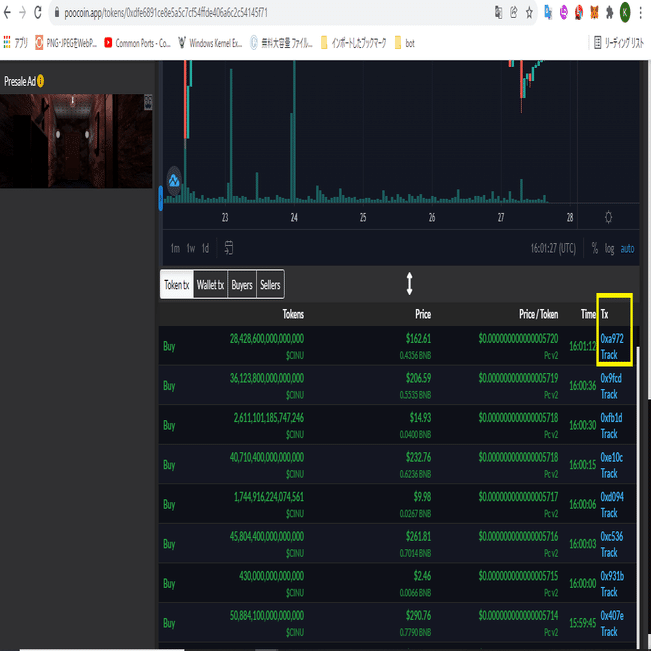Screen dimensions: 651x651
Task: Open transaction 0x931b link
Action: [612, 576]
